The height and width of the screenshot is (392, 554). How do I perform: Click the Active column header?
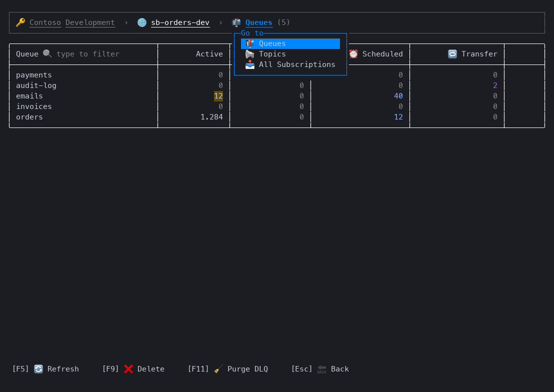(x=209, y=54)
